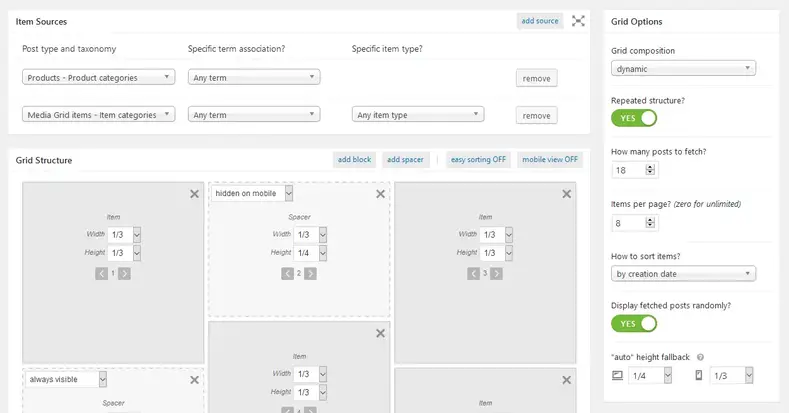The height and width of the screenshot is (413, 789).
Task: Click the Grid Structure panel heading
Action: (44, 160)
